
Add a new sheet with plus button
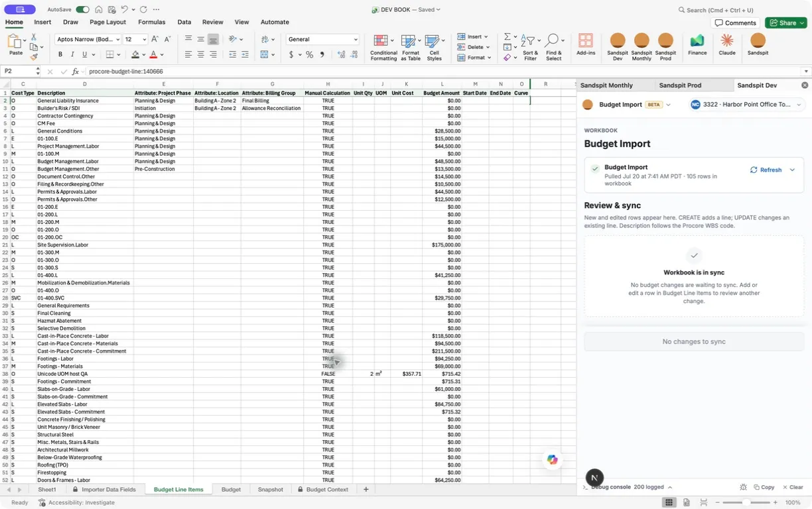pos(366,489)
